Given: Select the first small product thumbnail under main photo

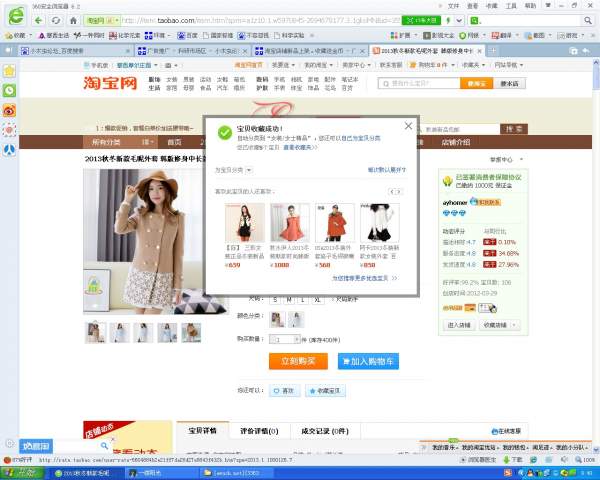Looking at the screenshot, I should [x=95, y=332].
